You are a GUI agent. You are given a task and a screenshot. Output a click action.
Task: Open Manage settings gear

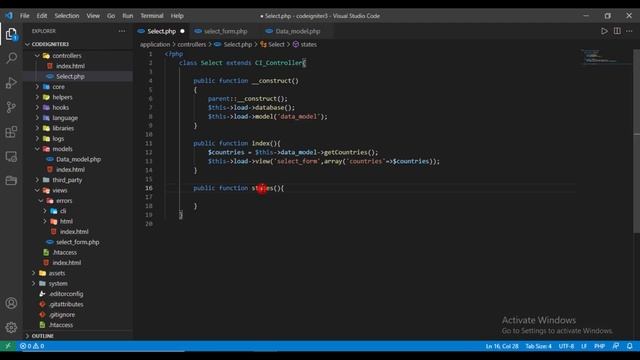click(11, 327)
